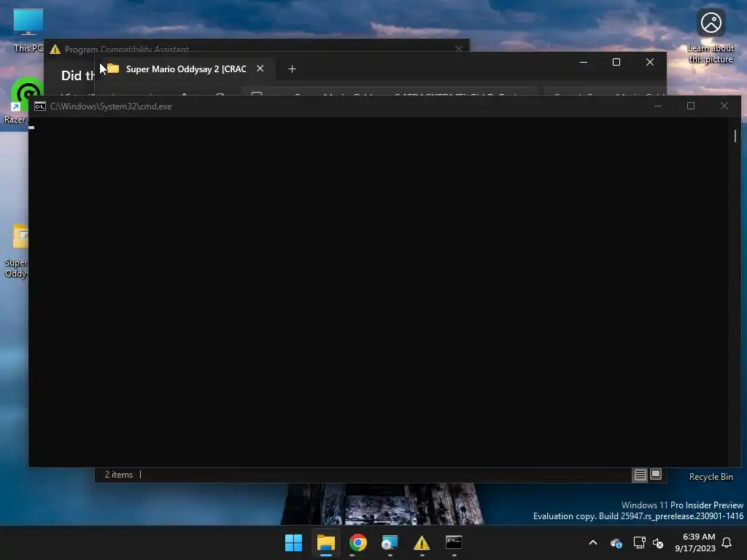Show hidden system tray icons
Image resolution: width=747 pixels, height=560 pixels.
[x=593, y=542]
